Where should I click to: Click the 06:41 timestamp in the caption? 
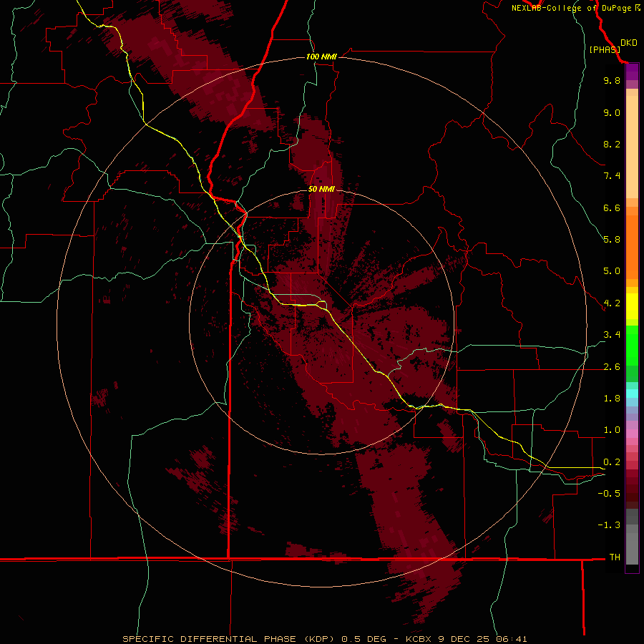512,639
